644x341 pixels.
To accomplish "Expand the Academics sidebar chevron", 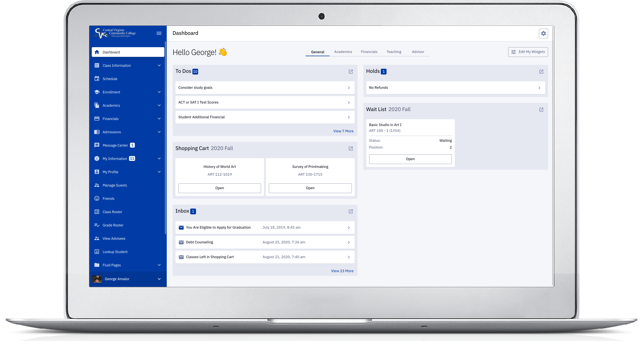I will pos(159,105).
